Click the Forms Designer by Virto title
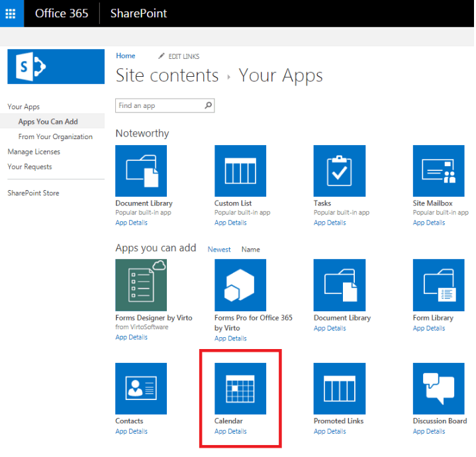476x457 pixels. (154, 318)
